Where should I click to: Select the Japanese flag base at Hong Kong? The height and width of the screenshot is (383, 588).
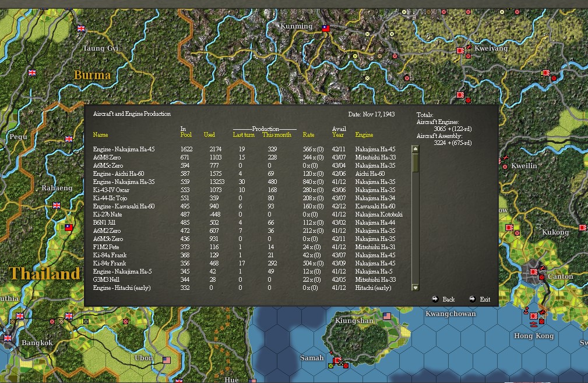(x=533, y=316)
